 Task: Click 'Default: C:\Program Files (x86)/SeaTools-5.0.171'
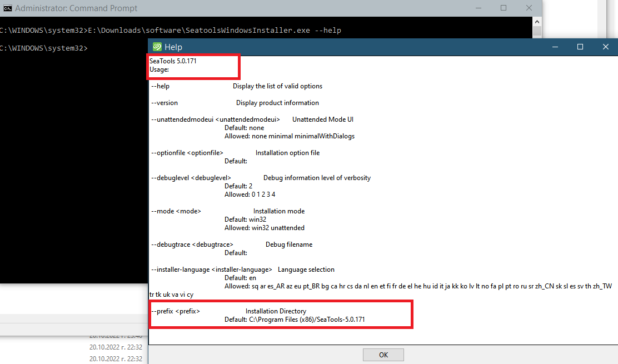point(295,320)
